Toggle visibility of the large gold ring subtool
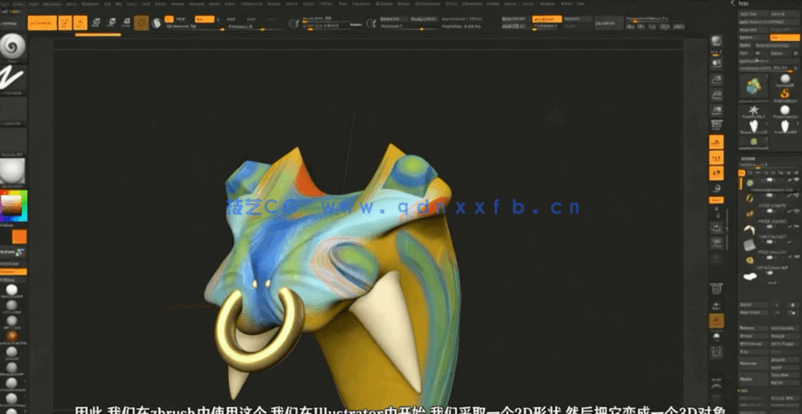 tap(796, 195)
